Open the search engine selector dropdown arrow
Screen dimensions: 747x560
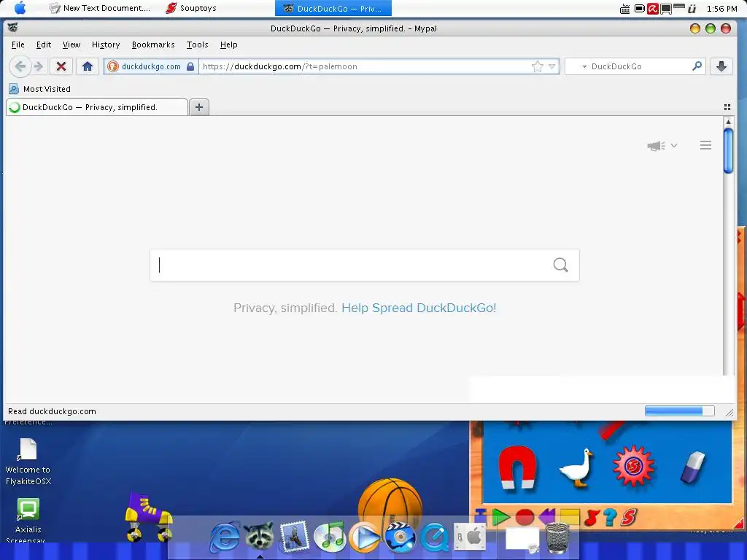click(x=584, y=66)
